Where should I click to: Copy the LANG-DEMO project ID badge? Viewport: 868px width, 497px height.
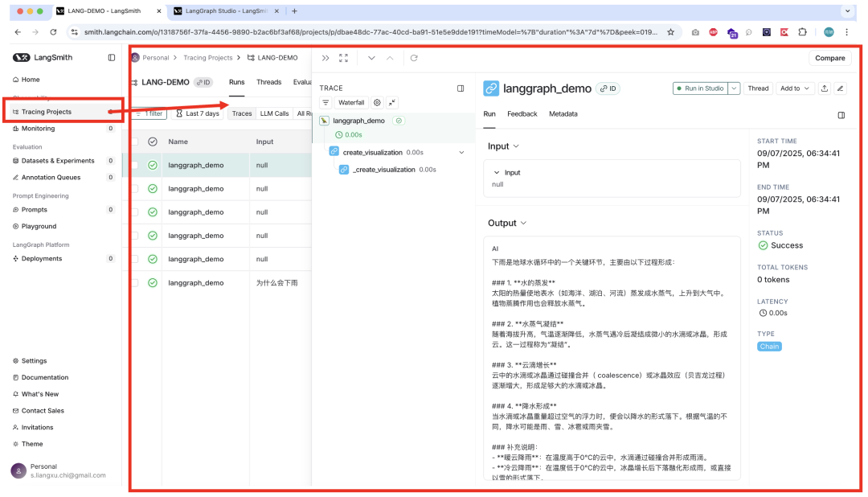click(x=203, y=83)
